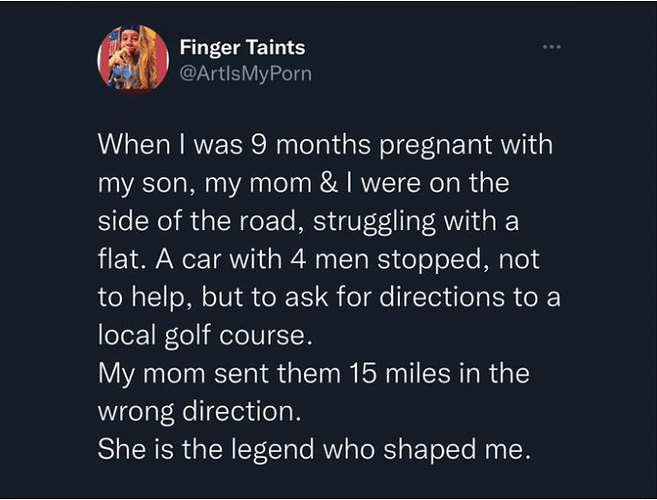Click the sentence "She is the legend who shaped me."
The width and height of the screenshot is (657, 500).
(312, 449)
